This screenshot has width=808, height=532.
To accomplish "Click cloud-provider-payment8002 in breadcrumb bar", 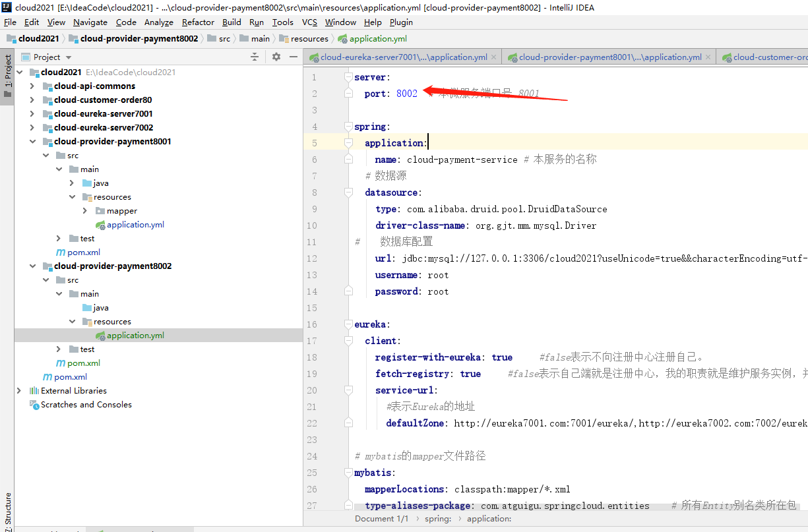I will coord(139,38).
